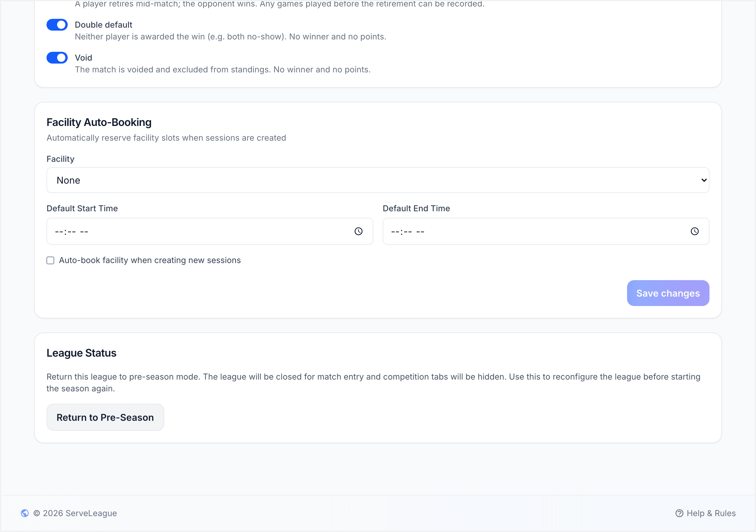Click Return to Pre-Season button
756x532 pixels.
pyautogui.click(x=105, y=417)
